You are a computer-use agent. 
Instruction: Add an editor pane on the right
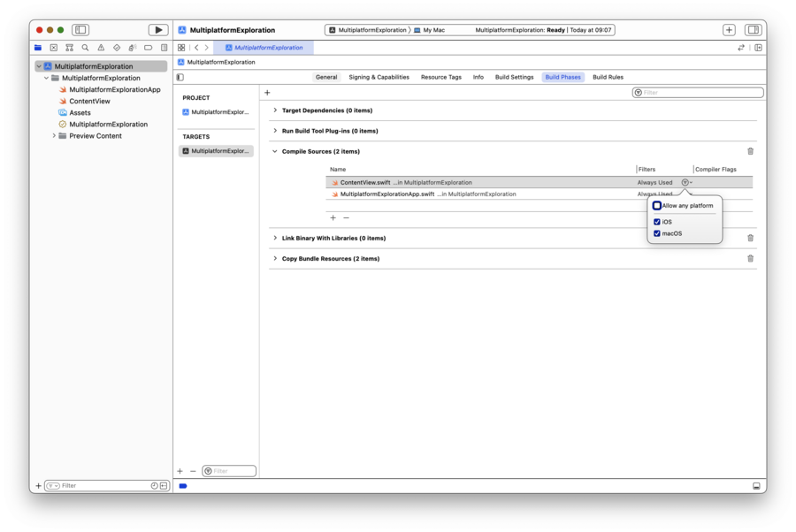pos(759,48)
